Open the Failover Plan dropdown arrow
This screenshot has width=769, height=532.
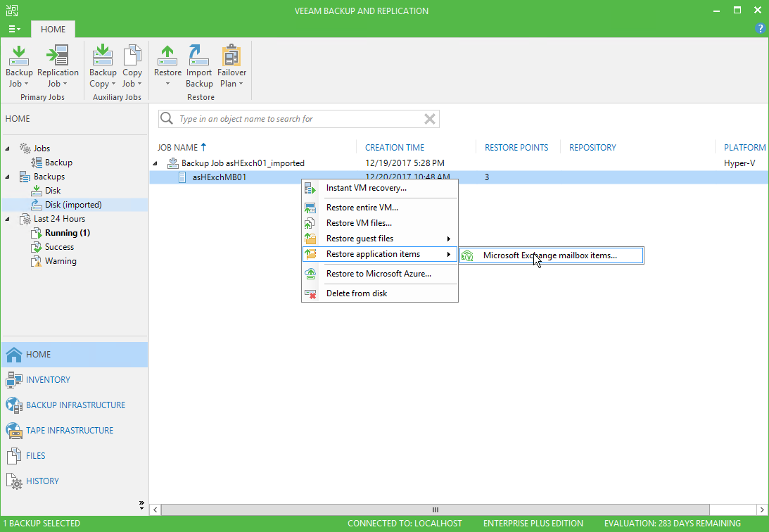pyautogui.click(x=241, y=84)
